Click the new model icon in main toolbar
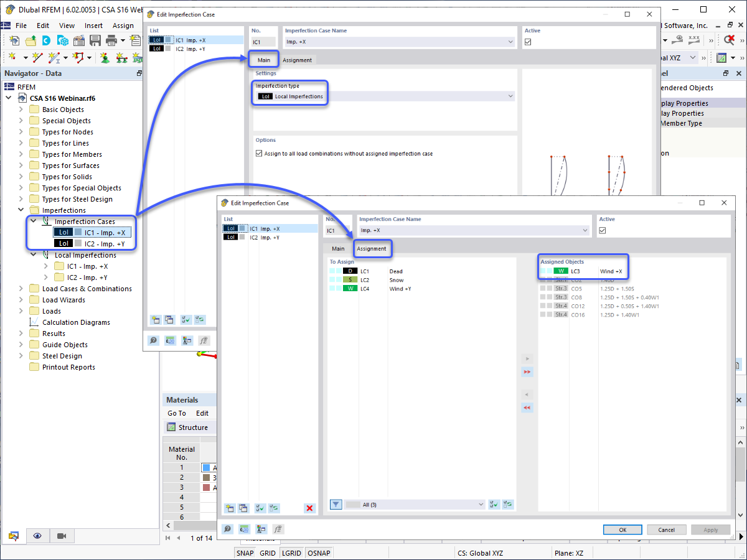Image resolution: width=747 pixels, height=560 pixels. tap(14, 40)
